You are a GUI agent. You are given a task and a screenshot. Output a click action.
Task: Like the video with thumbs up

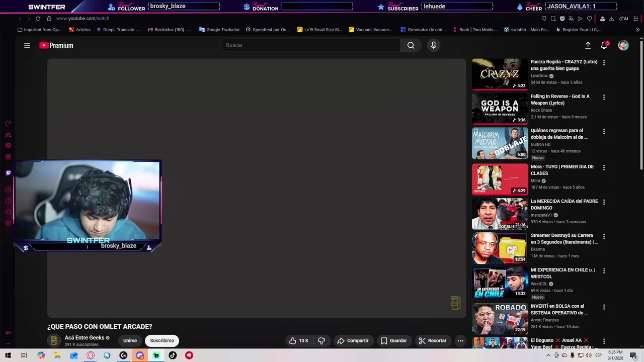(299, 340)
